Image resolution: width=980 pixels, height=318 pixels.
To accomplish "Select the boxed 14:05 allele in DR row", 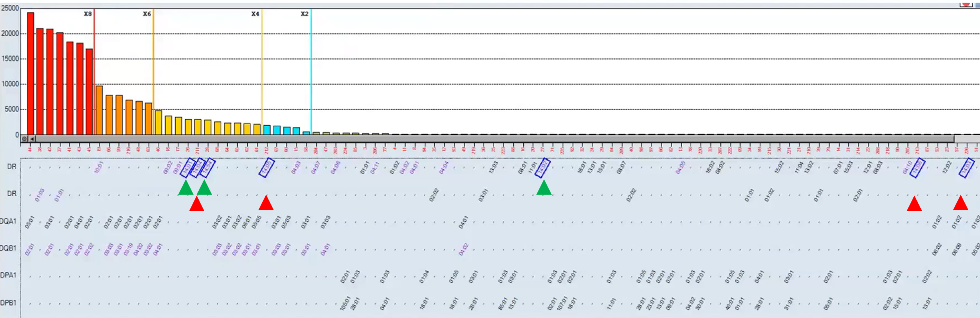I will click(266, 167).
